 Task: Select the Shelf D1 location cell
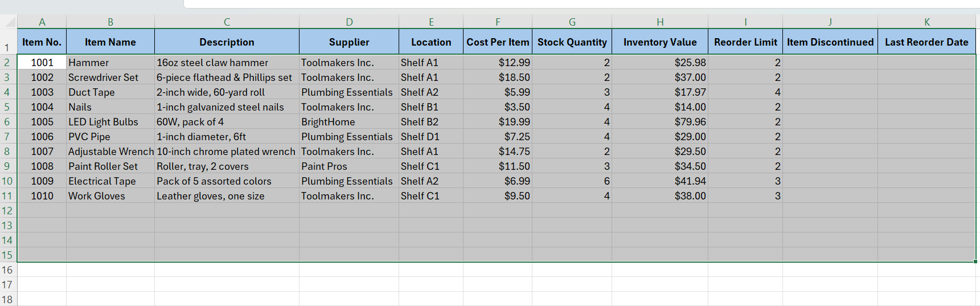coord(430,137)
